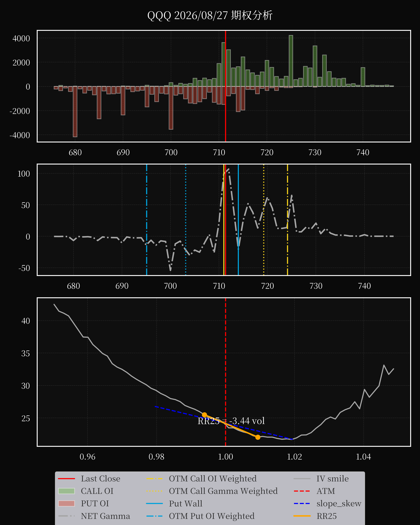
Task: Click the 1.00 x-axis label in IV chart
Action: (225, 457)
